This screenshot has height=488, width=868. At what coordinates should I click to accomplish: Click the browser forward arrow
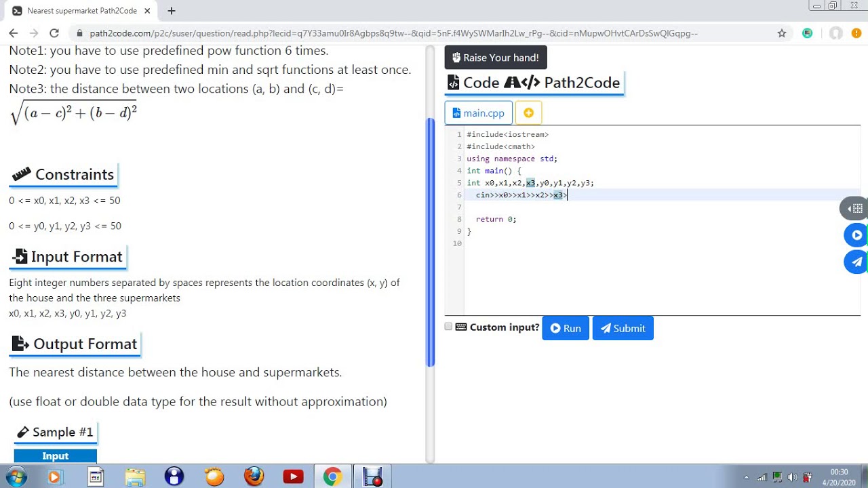click(34, 33)
